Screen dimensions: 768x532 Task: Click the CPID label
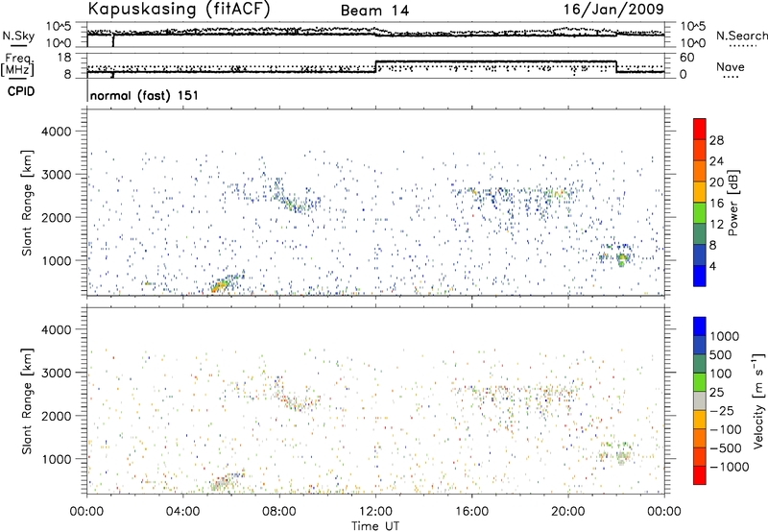click(21, 91)
